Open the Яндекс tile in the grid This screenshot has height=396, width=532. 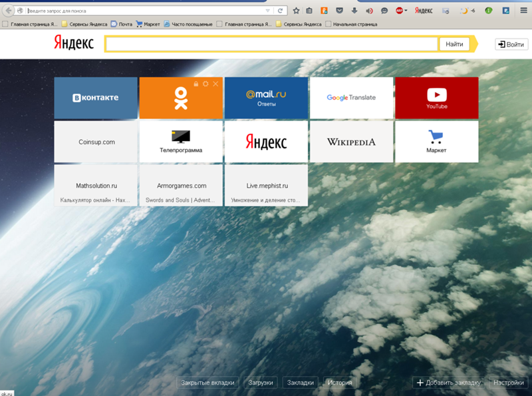(267, 142)
